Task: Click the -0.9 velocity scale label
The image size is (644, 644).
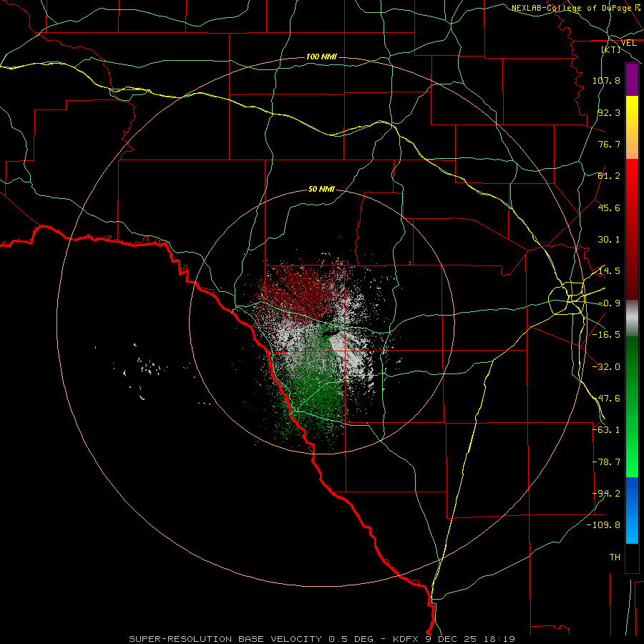Action: tap(609, 303)
